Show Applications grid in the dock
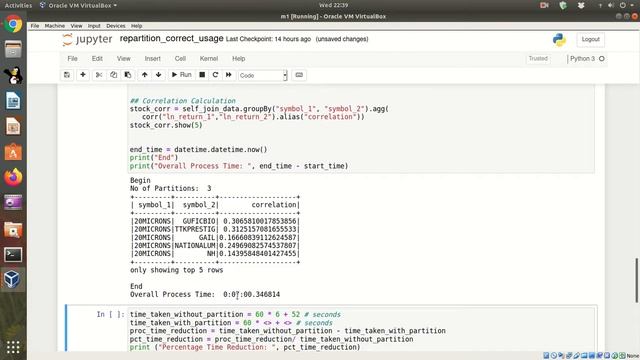The height and width of the screenshot is (360, 640). pyautogui.click(x=13, y=347)
